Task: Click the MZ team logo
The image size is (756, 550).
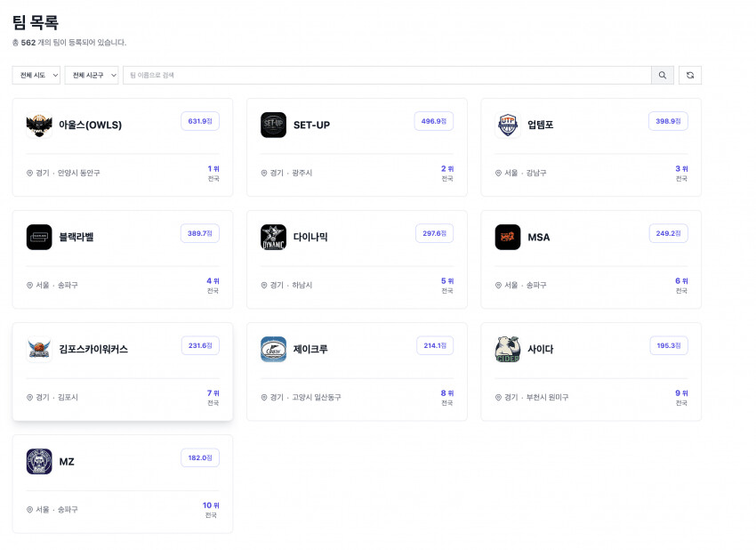Action: (39, 462)
